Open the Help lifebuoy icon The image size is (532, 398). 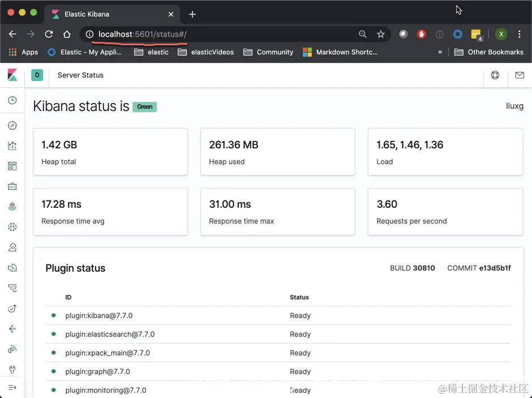click(495, 75)
